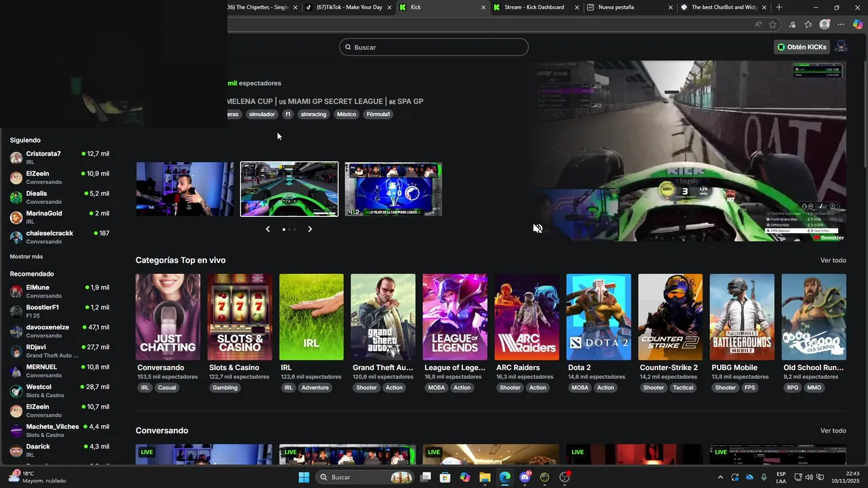Image resolution: width=868 pixels, height=488 pixels.
Task: Open browser extensions icon
Action: [x=792, y=24]
